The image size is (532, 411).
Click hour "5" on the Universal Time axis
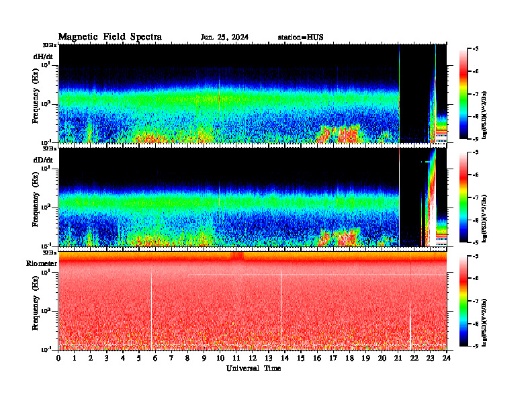tap(139, 358)
